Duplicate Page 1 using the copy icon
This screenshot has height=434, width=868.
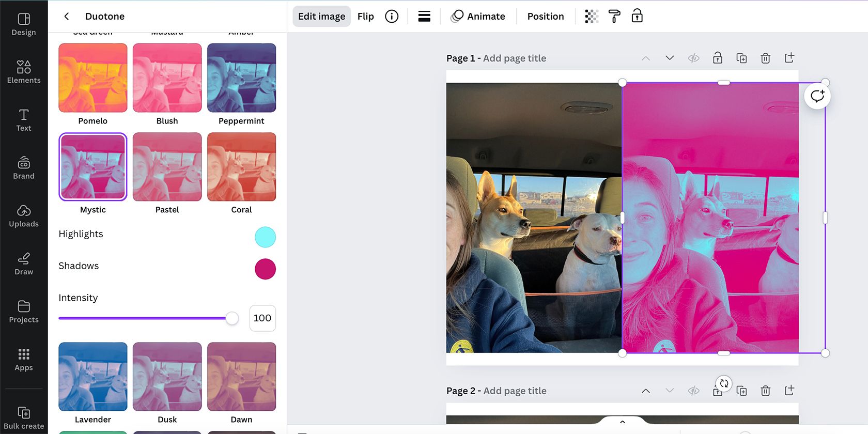(x=741, y=58)
